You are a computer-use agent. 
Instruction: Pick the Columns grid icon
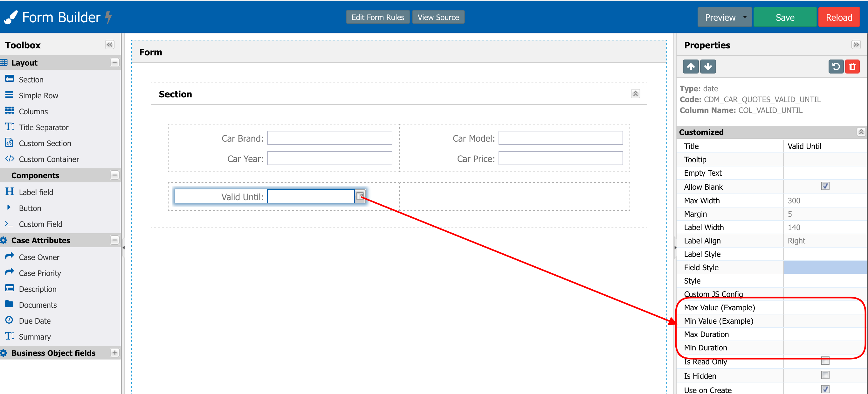[10, 111]
